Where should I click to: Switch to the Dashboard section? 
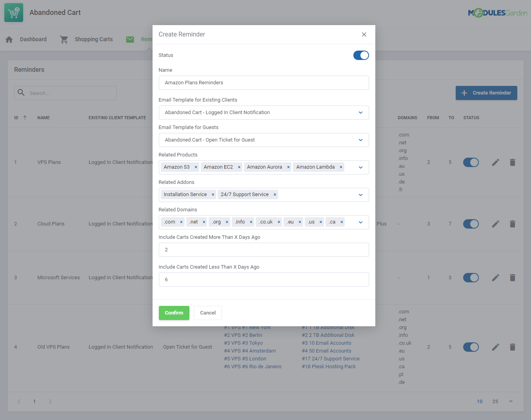(x=33, y=39)
